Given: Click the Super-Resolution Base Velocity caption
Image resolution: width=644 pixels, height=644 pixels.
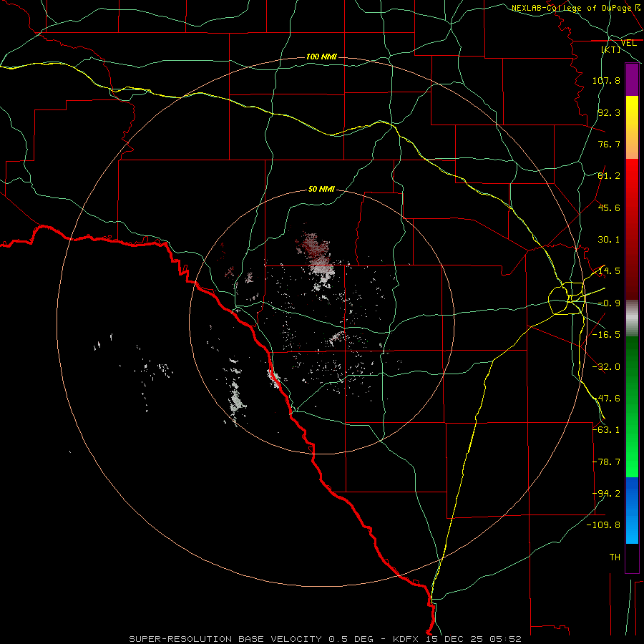Looking at the screenshot, I should pos(325,639).
